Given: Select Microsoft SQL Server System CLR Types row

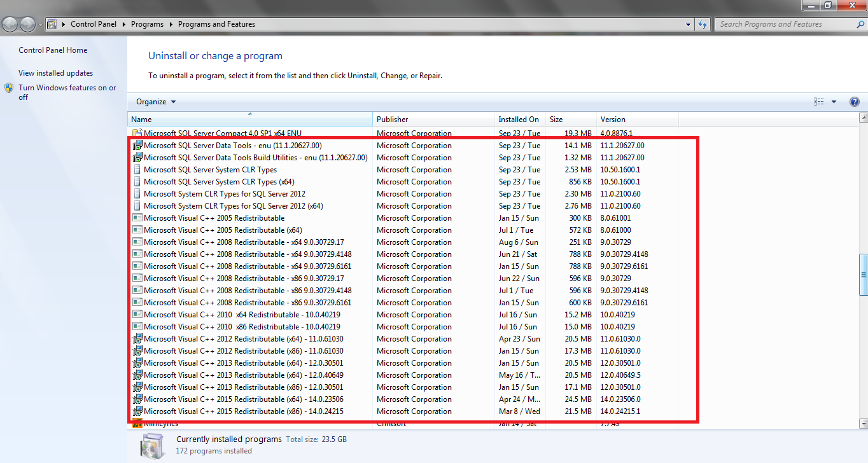Looking at the screenshot, I should coord(403,170).
